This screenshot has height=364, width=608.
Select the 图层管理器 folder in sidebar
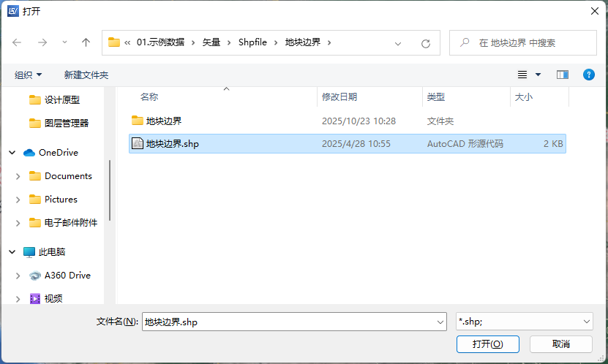tap(59, 123)
